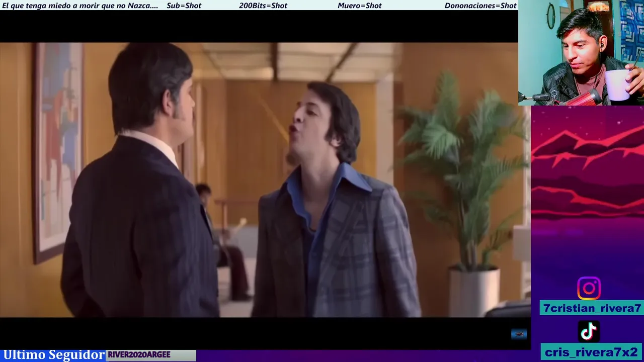Click the 'Sub=Shot' text in top banner
The width and height of the screenshot is (644, 362).
[x=184, y=6]
